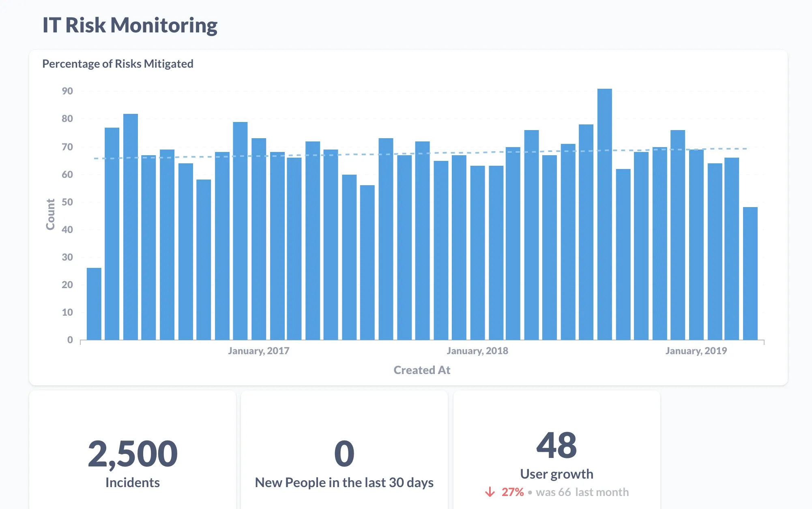Open the 'Percentage of Risks Mitigated' card title

click(x=118, y=64)
